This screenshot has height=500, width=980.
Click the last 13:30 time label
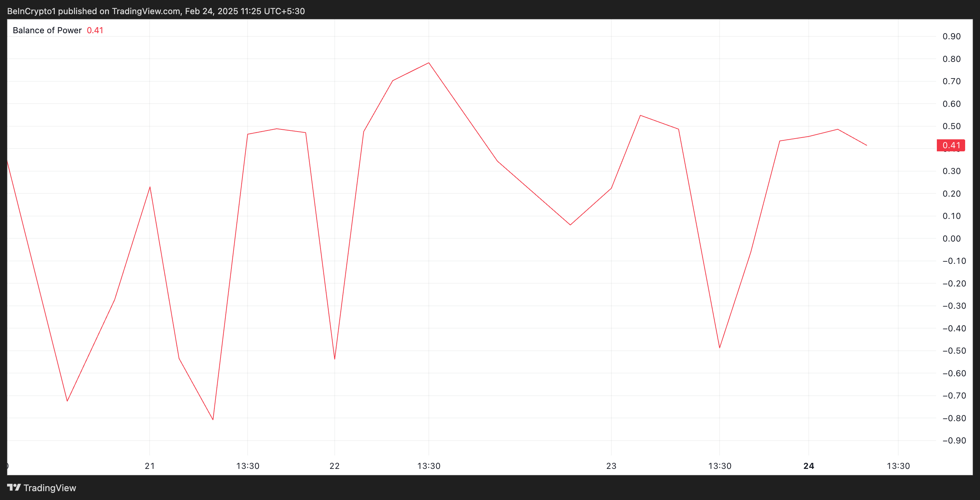[898, 466]
